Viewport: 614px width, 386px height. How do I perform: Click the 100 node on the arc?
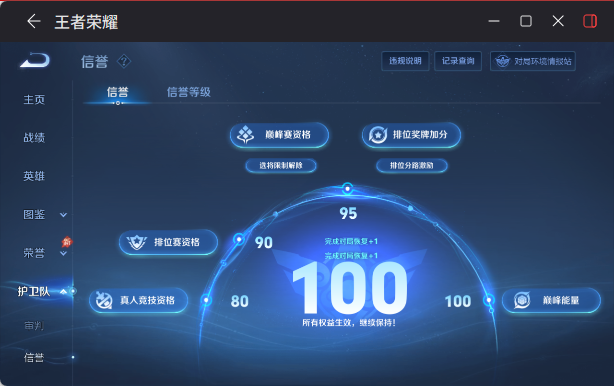489,300
